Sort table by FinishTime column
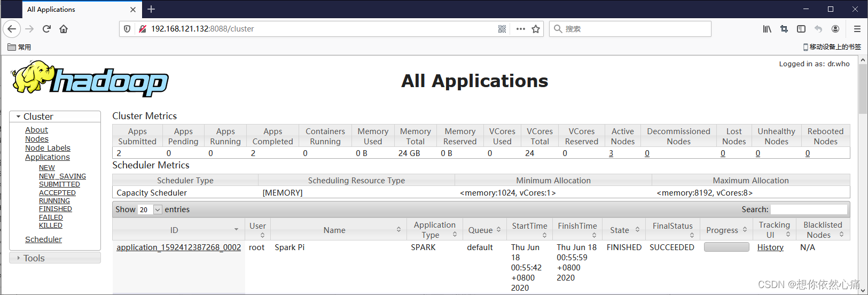Screen dimensions: 868x295 point(577,230)
